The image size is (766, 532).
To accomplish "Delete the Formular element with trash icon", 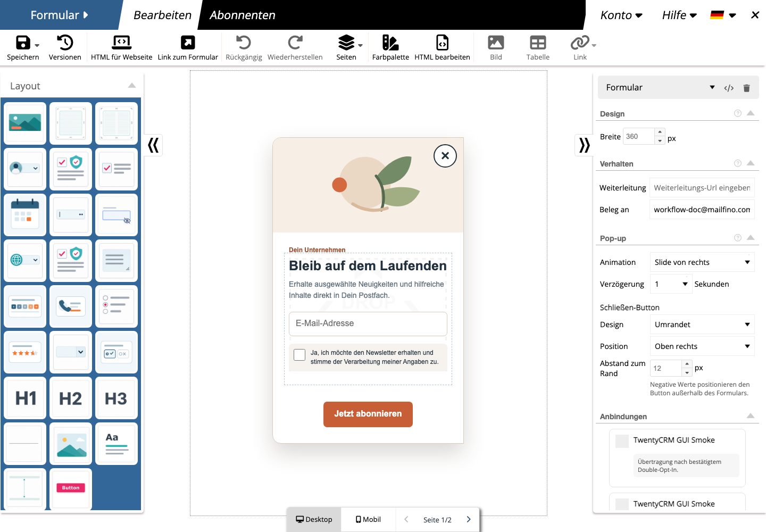I will (x=746, y=88).
